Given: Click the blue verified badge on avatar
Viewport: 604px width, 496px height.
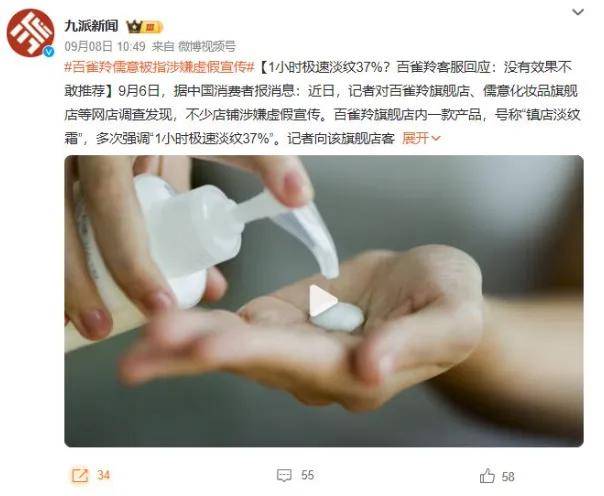Looking at the screenshot, I should [x=49, y=52].
